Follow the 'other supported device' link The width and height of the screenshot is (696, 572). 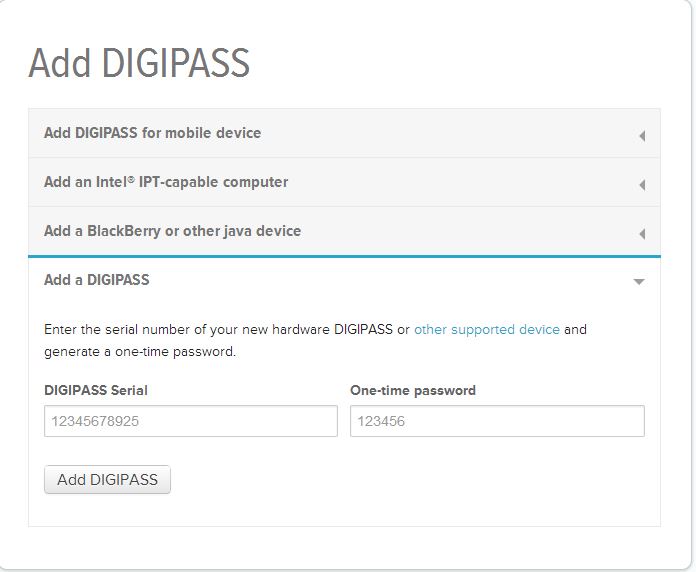(486, 329)
